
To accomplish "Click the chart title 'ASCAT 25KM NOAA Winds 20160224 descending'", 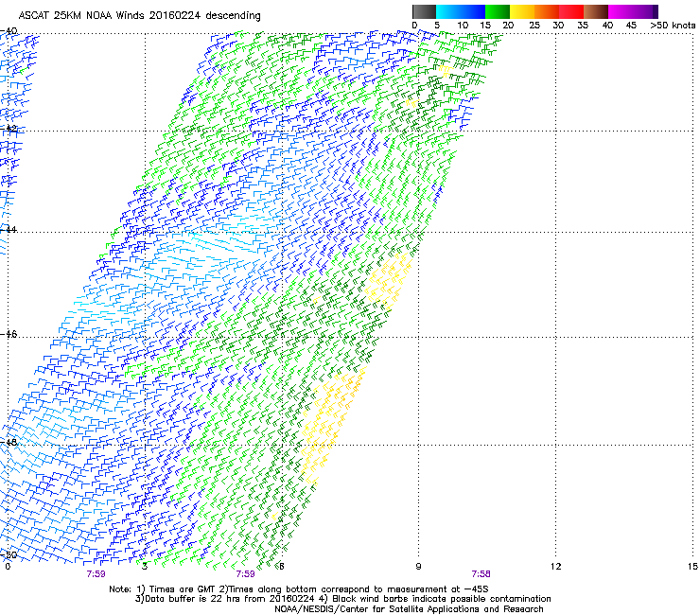I will coord(139,16).
